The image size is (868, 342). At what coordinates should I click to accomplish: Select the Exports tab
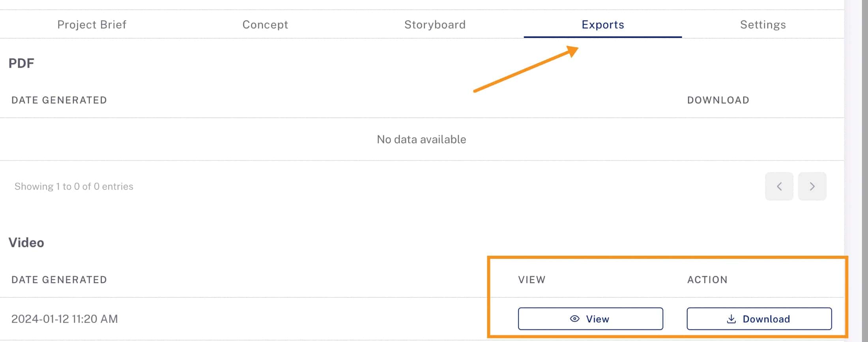point(602,24)
